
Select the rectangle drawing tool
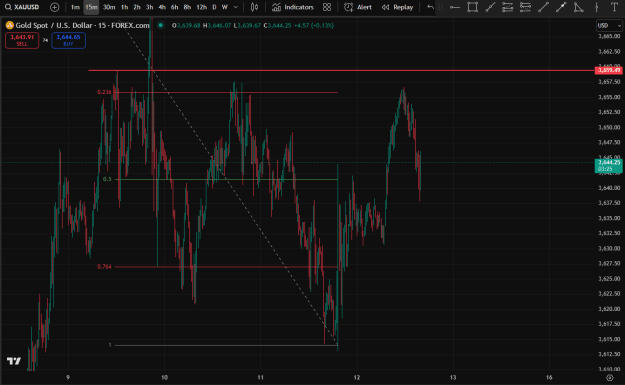tap(472, 7)
